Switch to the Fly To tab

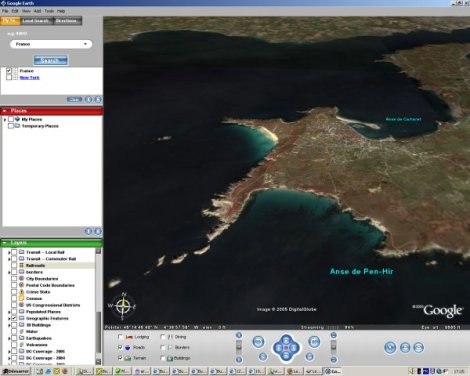[10, 21]
